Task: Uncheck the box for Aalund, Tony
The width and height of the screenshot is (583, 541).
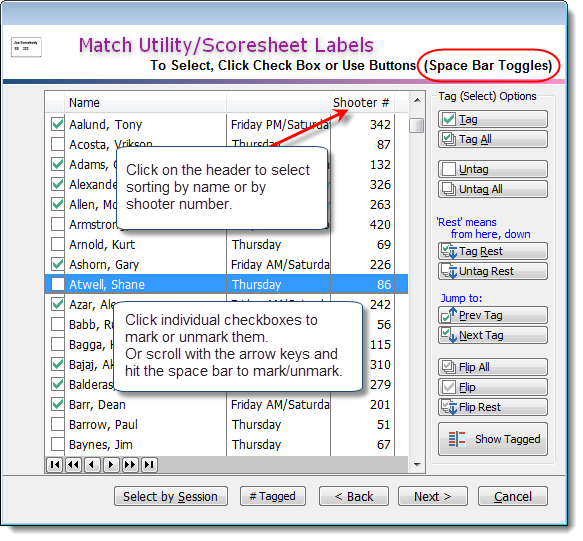Action: (58, 124)
